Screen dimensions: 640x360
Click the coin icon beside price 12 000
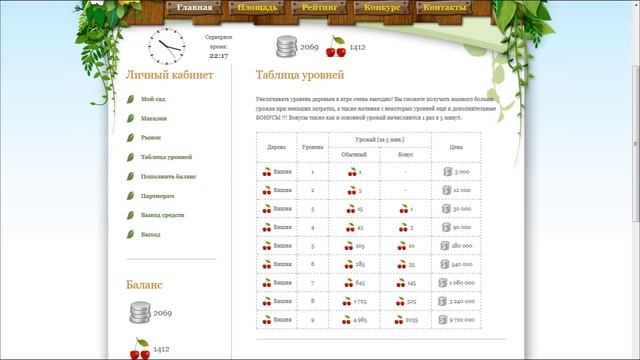[x=447, y=190]
